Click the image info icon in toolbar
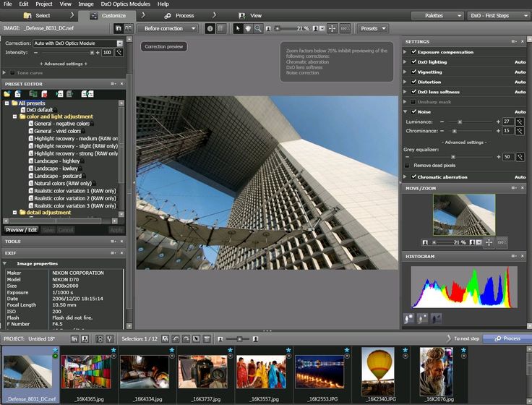532x405 pixels. [x=210, y=28]
